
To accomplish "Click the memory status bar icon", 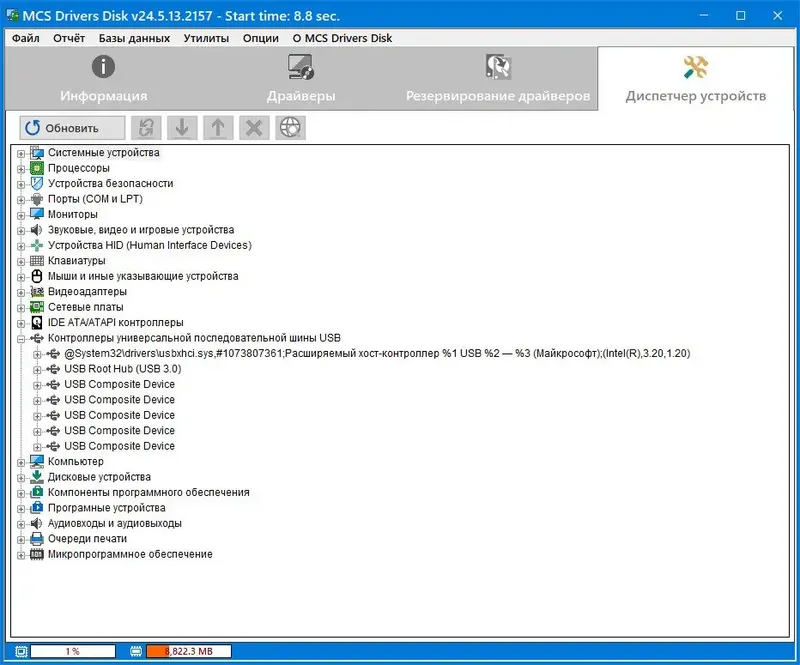I will pyautogui.click(x=136, y=651).
